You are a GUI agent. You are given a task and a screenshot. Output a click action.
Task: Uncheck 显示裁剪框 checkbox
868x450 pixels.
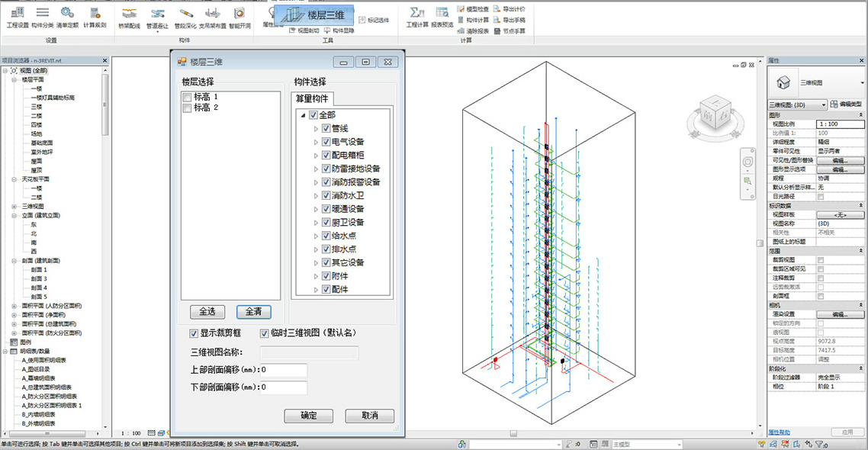click(194, 333)
